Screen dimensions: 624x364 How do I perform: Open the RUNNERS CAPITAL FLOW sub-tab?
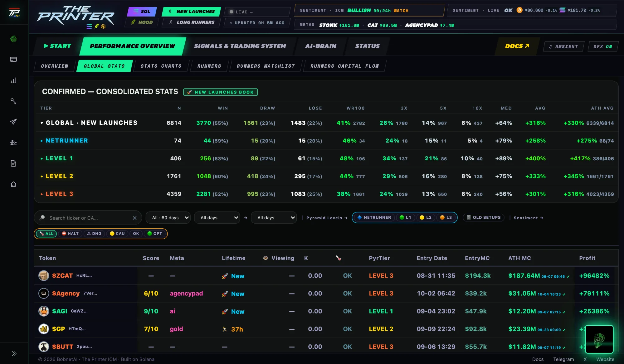(x=344, y=66)
